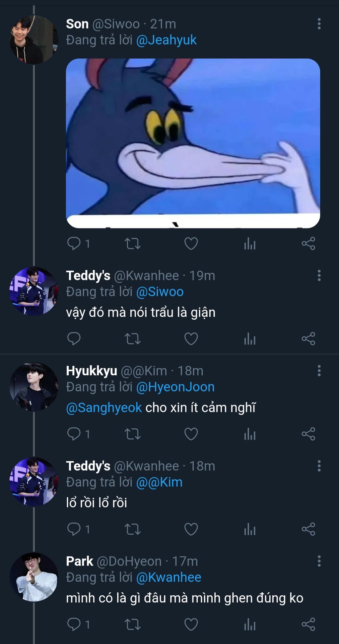Open Park's profile picture
Viewport: 339px width, 644px height.
pos(33,577)
